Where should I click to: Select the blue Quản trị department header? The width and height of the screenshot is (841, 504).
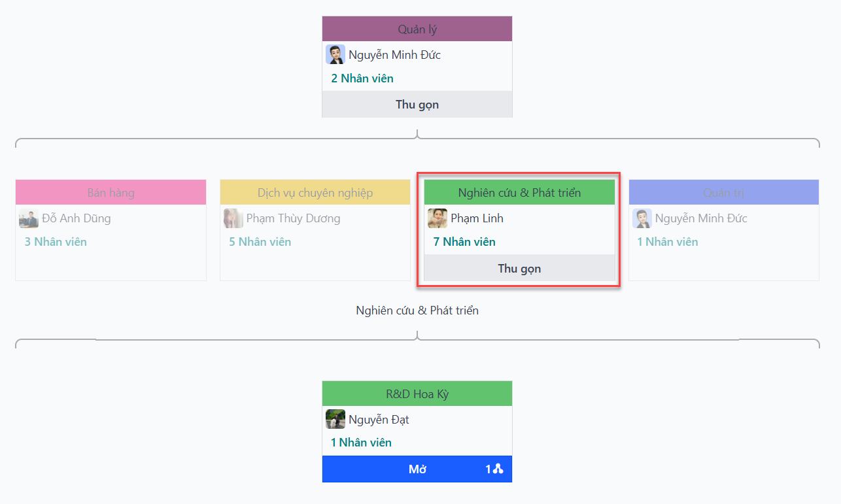(723, 192)
